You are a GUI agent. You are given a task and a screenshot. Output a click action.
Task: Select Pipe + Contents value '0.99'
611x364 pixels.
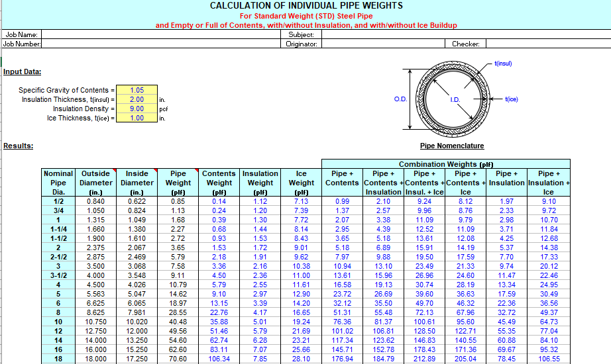[x=342, y=201]
